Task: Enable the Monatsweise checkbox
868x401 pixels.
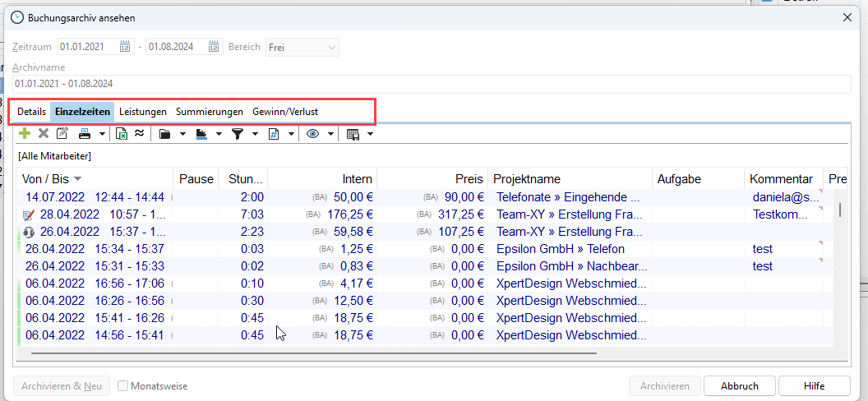Action: click(122, 386)
